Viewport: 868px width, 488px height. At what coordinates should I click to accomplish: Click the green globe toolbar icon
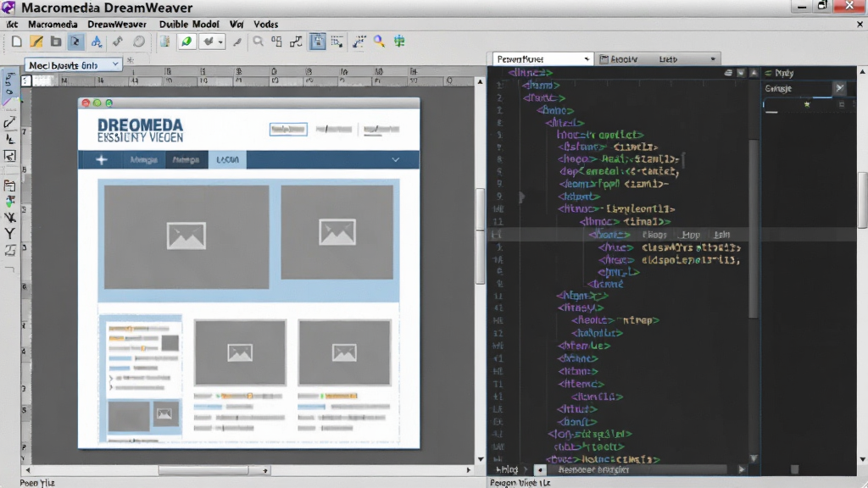pos(399,42)
